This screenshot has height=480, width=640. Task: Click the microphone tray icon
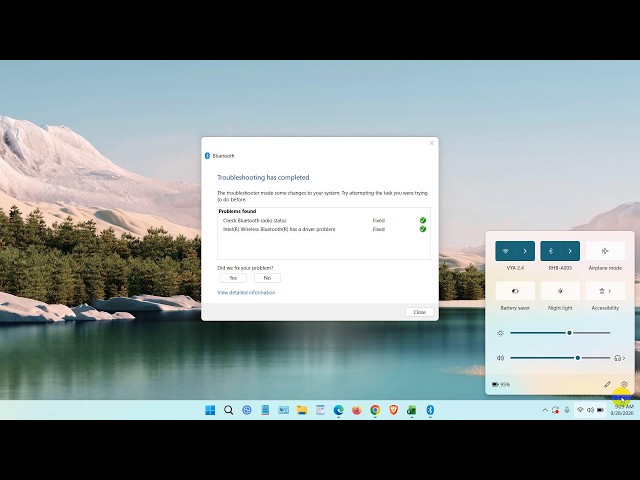coord(567,410)
